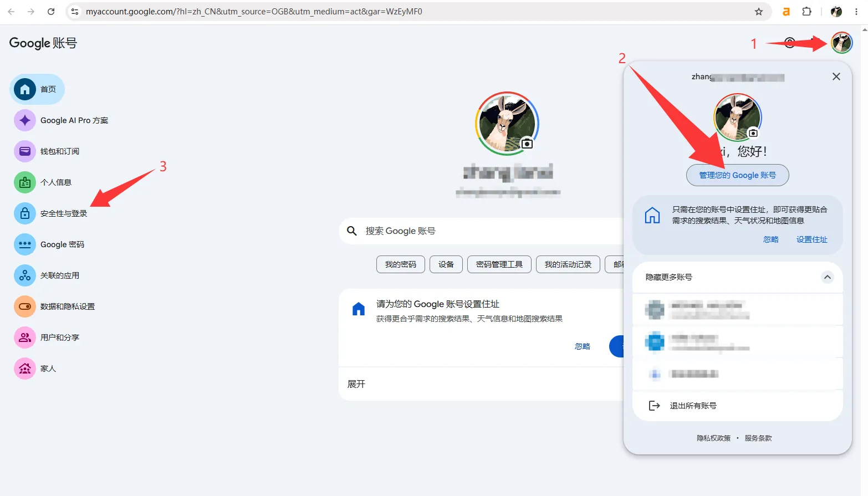Click the large profile picture in center
Screen dimensions: 868x496
[507, 123]
